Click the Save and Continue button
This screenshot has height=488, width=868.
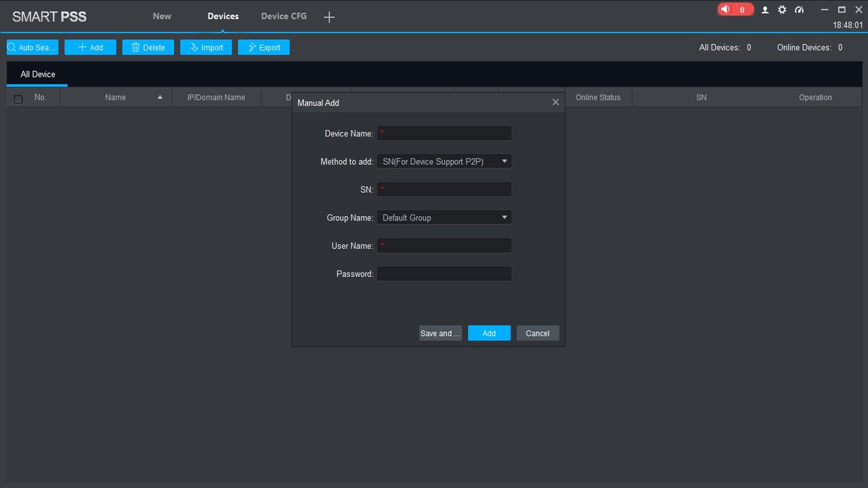coord(441,333)
